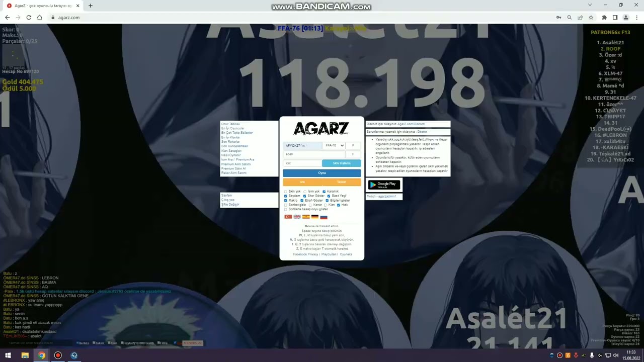Select the Turkish flag language icon
Image resolution: width=644 pixels, height=362 pixels.
click(288, 217)
